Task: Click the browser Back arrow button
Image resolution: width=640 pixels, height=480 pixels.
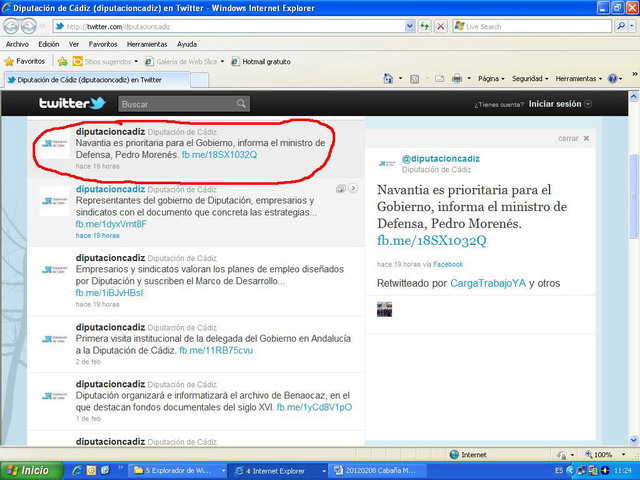Action: pyautogui.click(x=11, y=27)
